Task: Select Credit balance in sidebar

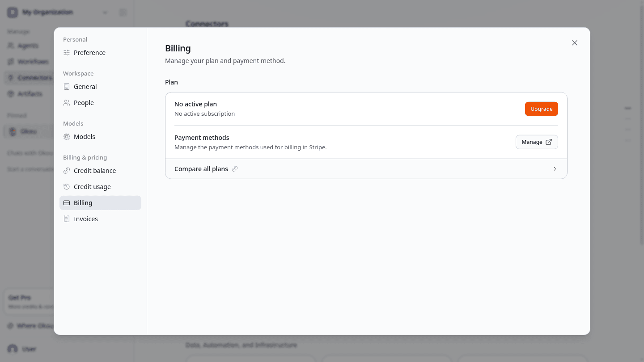Action: [x=100, y=171]
